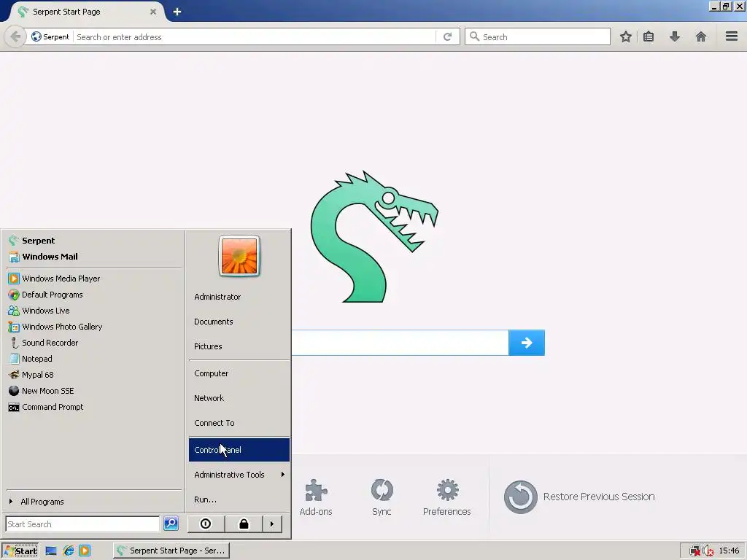Open Default Programs entry
The width and height of the screenshot is (747, 560).
93,295
